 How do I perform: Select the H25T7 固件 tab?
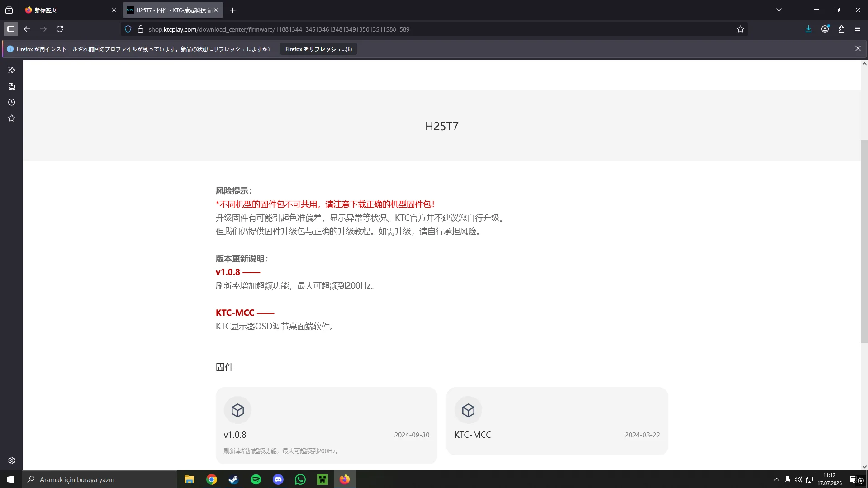[x=172, y=10]
